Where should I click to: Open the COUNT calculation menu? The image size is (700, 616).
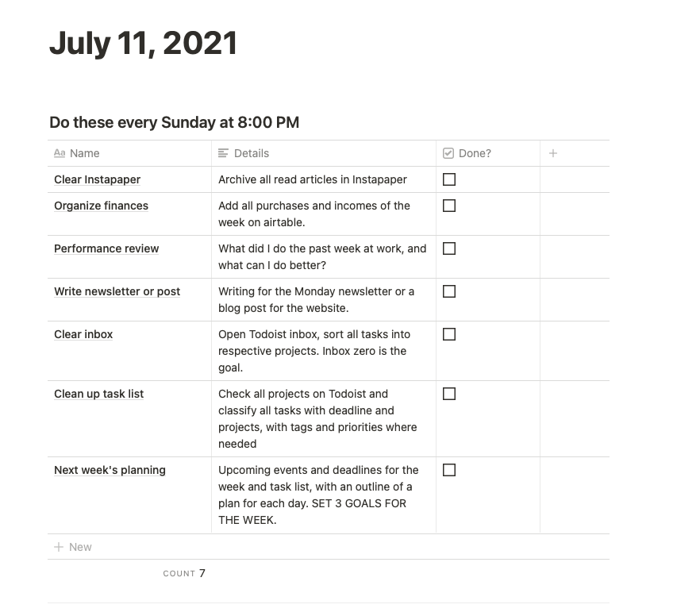tap(184, 573)
